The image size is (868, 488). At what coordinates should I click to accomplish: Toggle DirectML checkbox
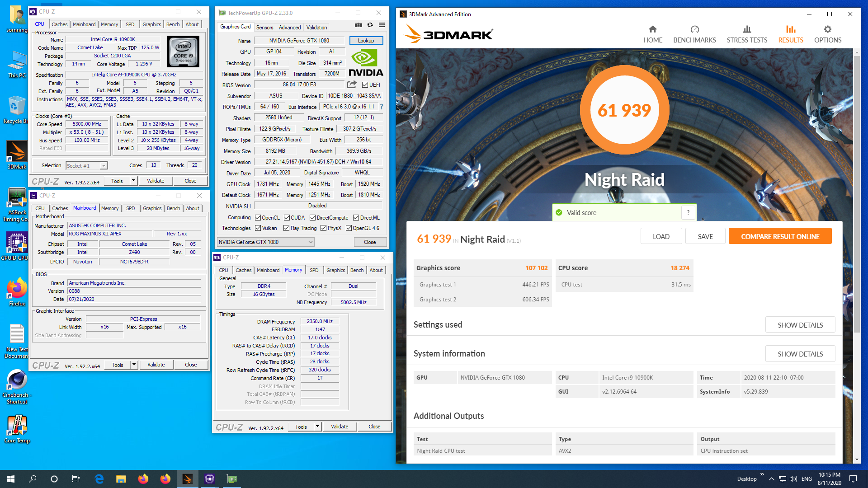(356, 218)
